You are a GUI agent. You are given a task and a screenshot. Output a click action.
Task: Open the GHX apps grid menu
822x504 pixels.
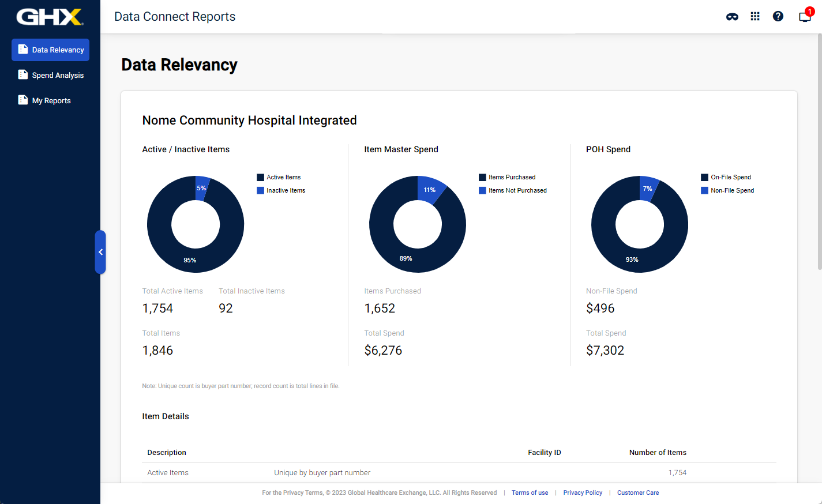click(x=755, y=16)
